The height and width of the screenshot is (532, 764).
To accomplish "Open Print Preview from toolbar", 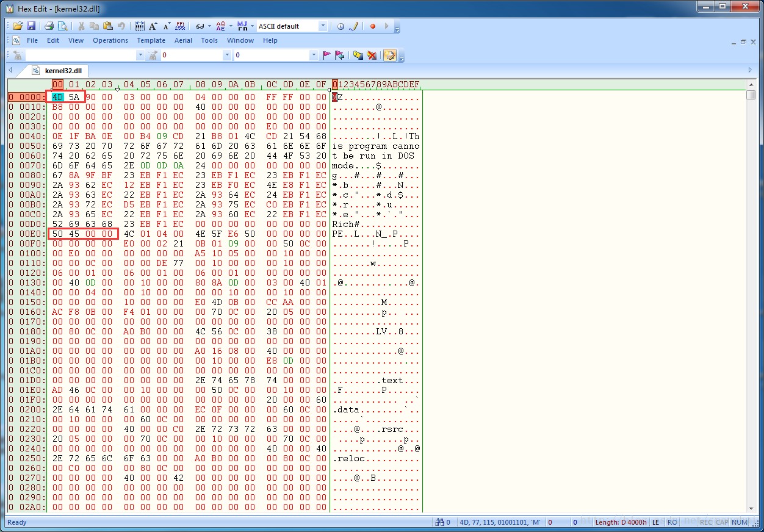I will click(x=62, y=26).
